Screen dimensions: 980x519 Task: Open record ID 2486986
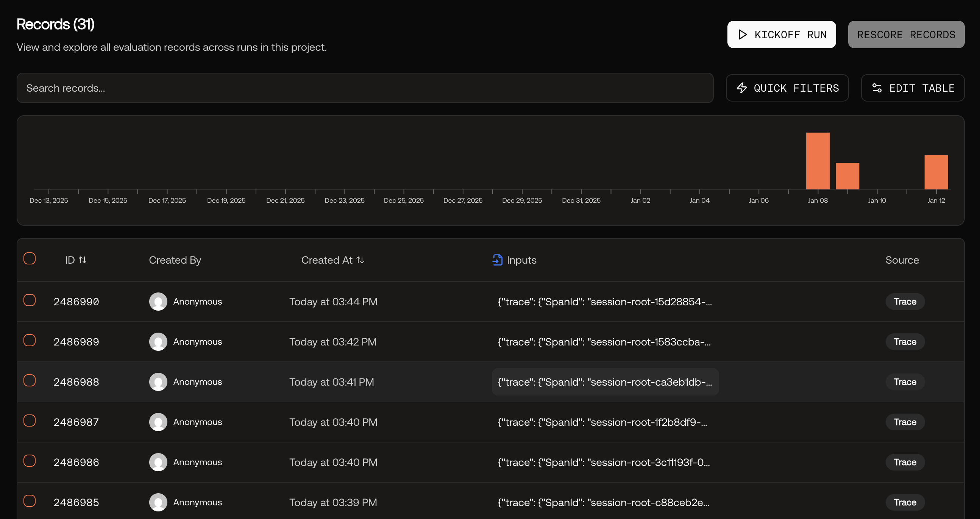tap(76, 462)
